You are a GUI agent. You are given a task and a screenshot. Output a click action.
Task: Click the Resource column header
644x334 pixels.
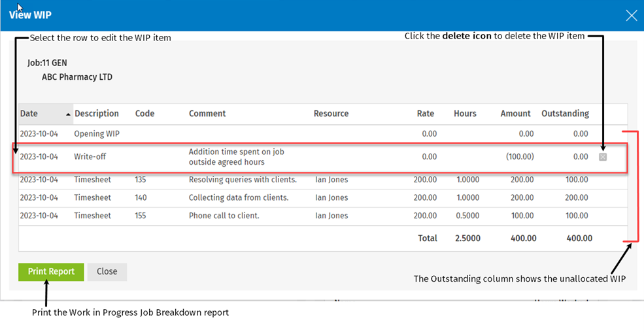click(331, 114)
